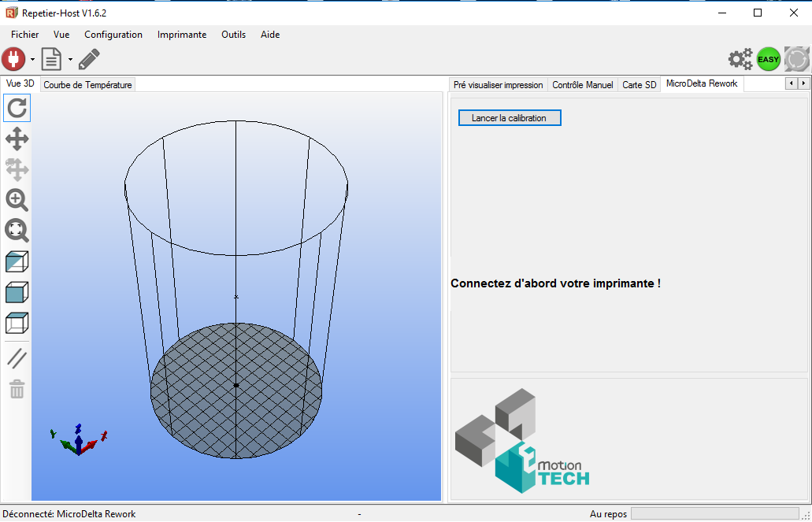Viewport: 812px width, 522px height.
Task: Maximize the Repetier-Host window
Action: (758, 13)
